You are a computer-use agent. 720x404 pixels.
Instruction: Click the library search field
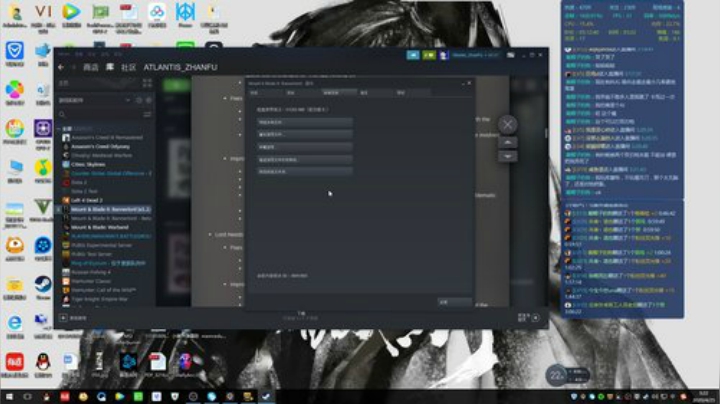point(100,114)
